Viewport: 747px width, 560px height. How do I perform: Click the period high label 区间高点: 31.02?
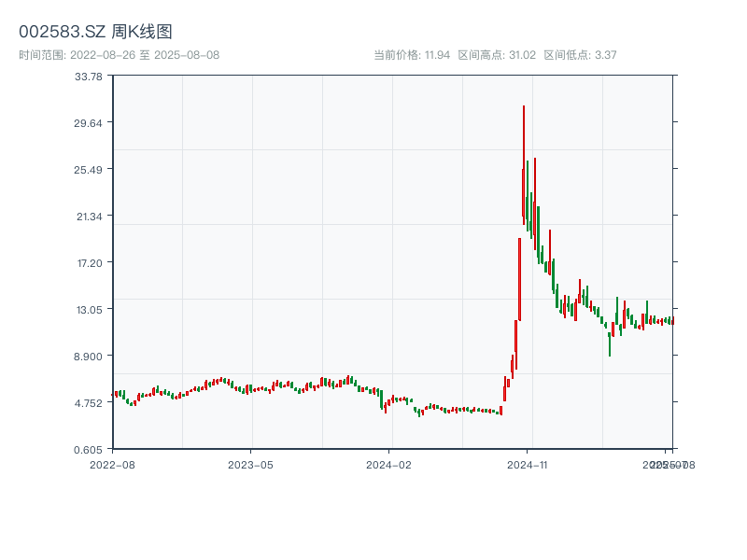497,55
